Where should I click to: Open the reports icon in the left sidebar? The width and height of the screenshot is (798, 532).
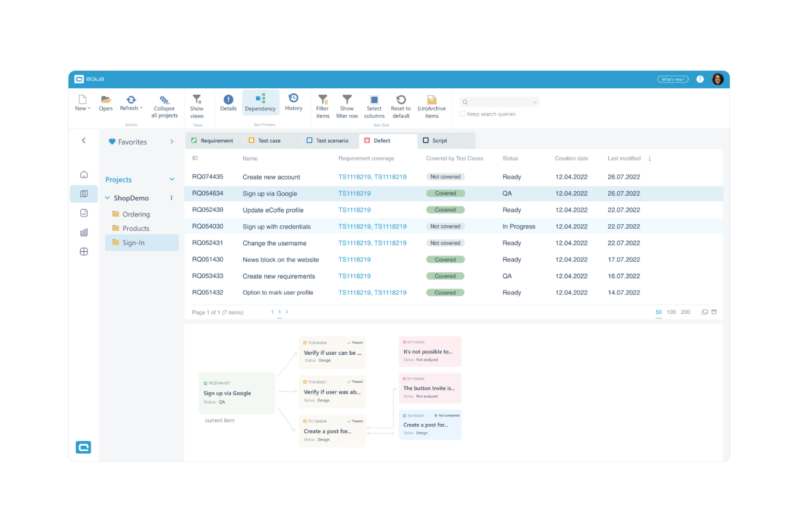84,232
